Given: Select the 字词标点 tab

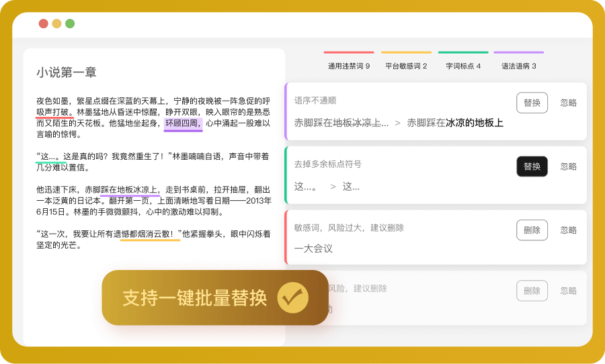Looking at the screenshot, I should [463, 66].
